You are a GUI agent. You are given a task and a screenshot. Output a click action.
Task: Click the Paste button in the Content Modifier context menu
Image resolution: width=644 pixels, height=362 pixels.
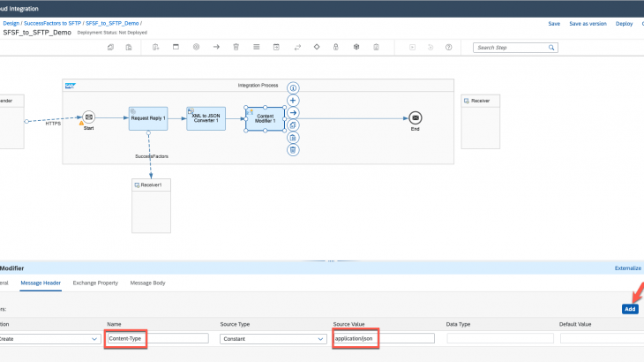(x=293, y=138)
